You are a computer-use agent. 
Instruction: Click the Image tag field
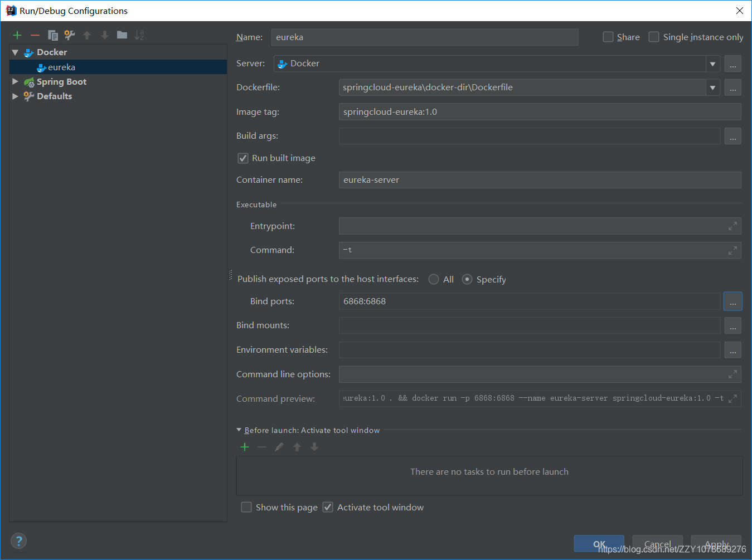click(540, 112)
